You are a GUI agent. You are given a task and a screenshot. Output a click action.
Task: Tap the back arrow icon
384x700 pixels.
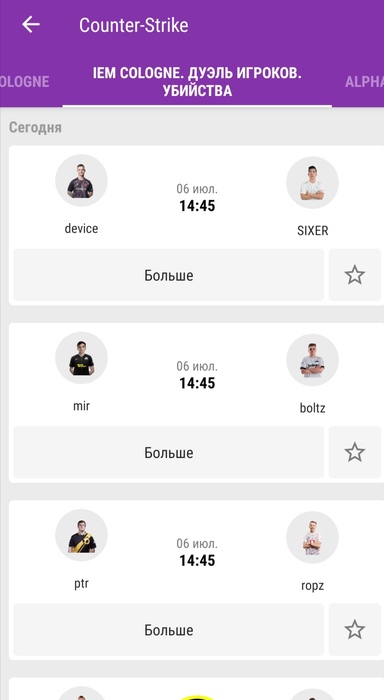point(31,25)
